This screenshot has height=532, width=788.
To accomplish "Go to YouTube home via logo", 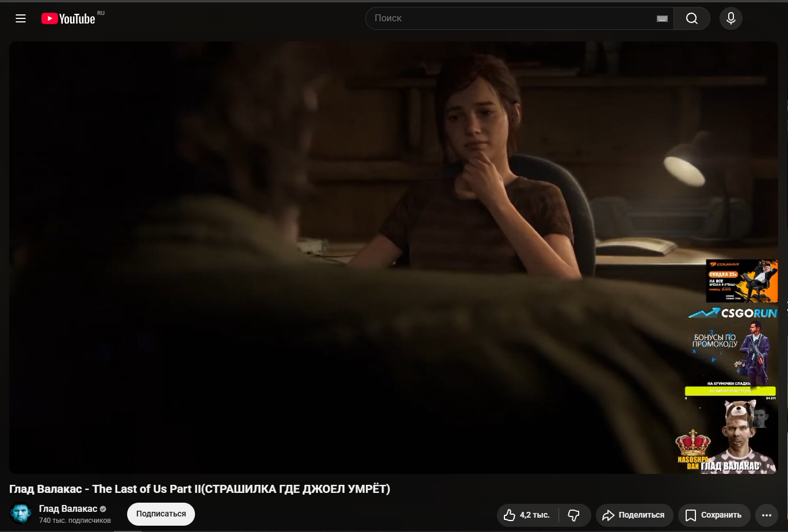I will pos(68,18).
